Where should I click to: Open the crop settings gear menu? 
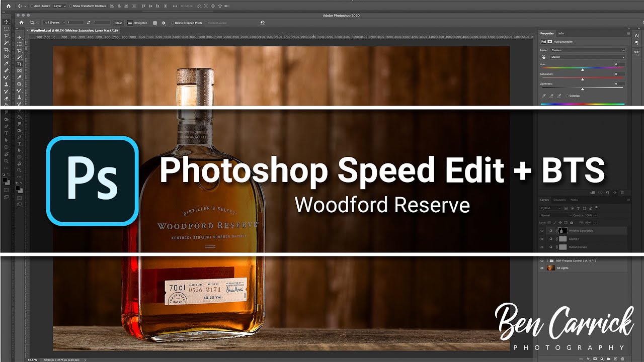[x=164, y=23]
